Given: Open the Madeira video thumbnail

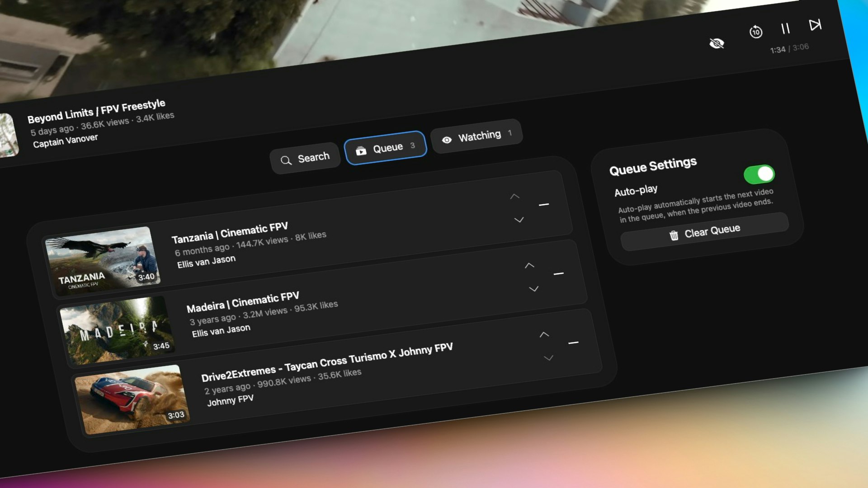Looking at the screenshot, I should (x=118, y=330).
